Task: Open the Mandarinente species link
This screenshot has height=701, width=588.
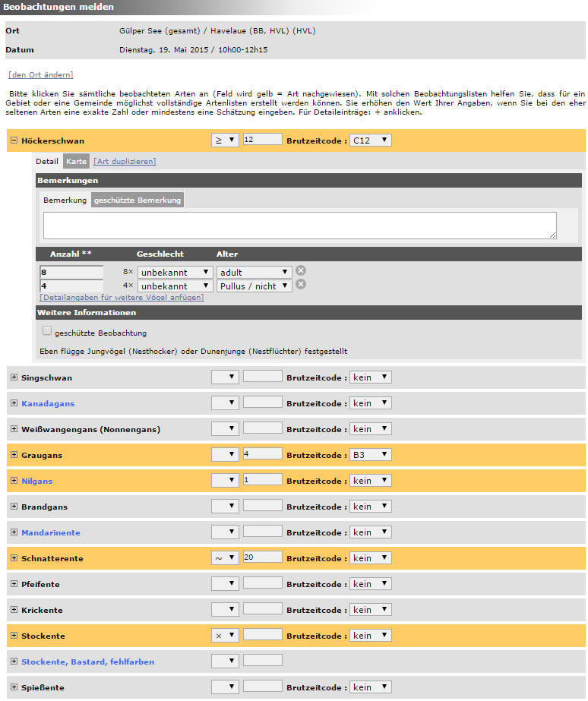Action: (51, 532)
